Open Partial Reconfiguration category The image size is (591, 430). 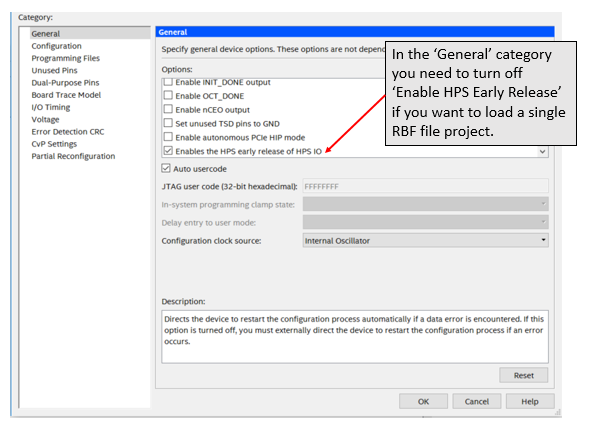pyautogui.click(x=73, y=156)
